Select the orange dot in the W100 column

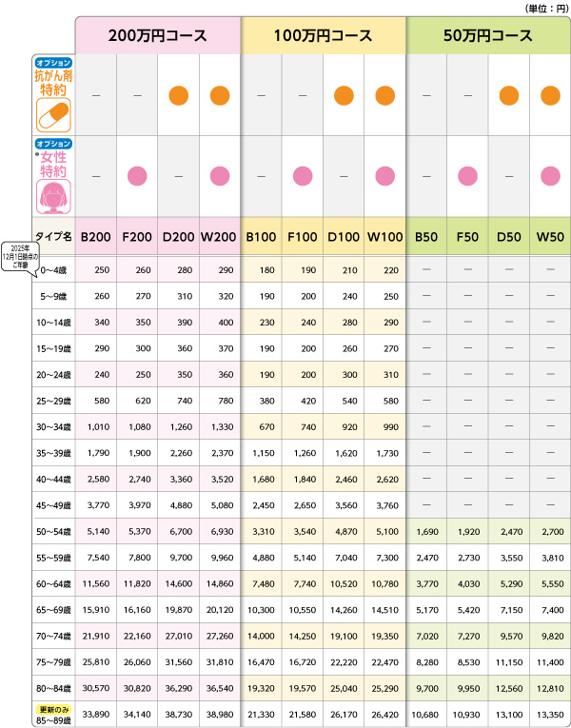tap(386, 95)
